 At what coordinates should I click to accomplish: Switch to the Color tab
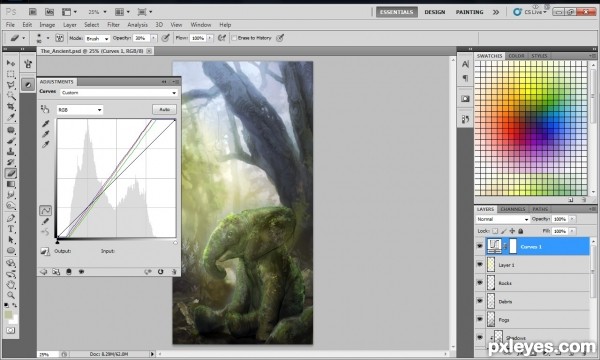tap(516, 56)
